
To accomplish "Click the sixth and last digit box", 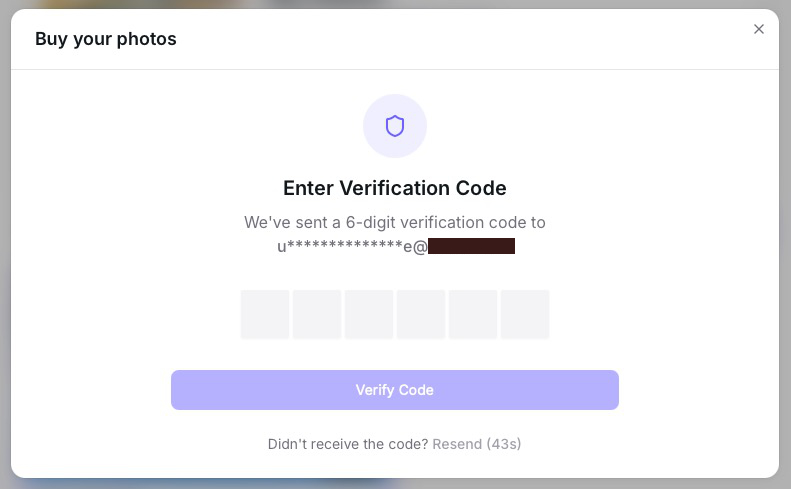I will (x=525, y=315).
